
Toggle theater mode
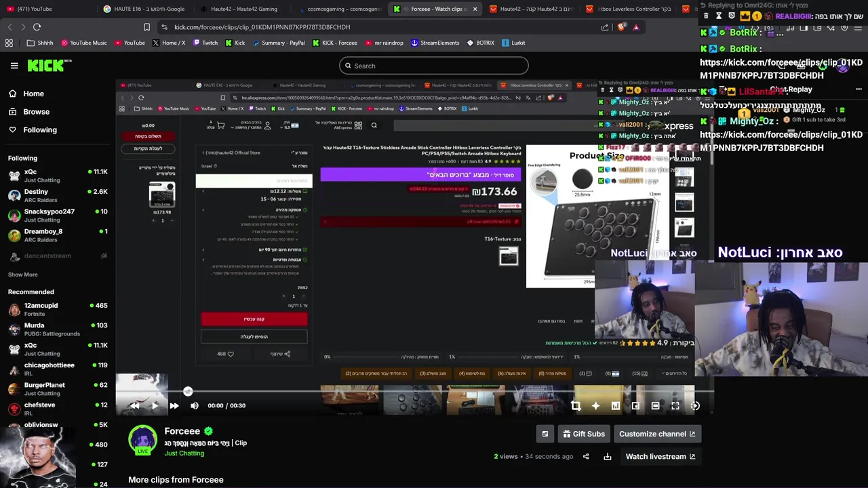tap(655, 405)
